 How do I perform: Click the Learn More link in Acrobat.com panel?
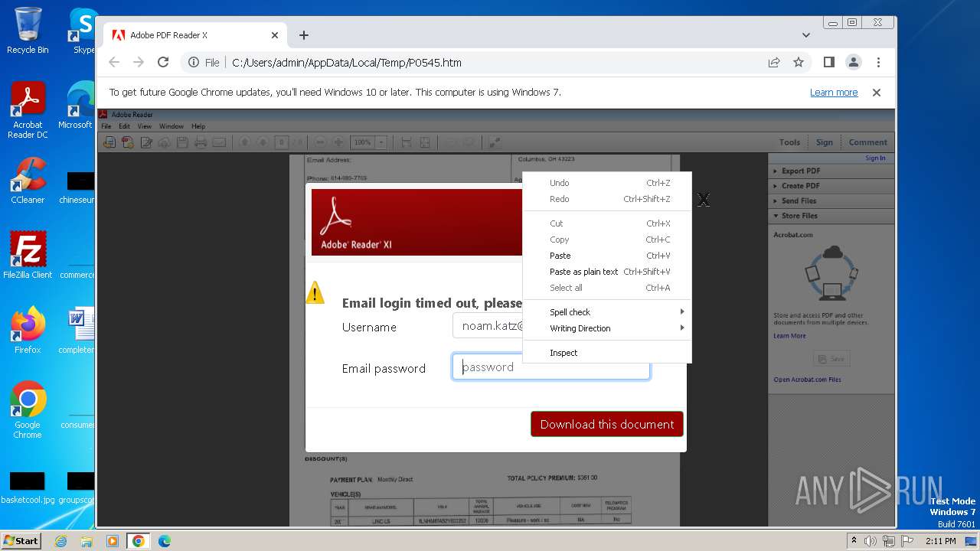[x=789, y=336]
